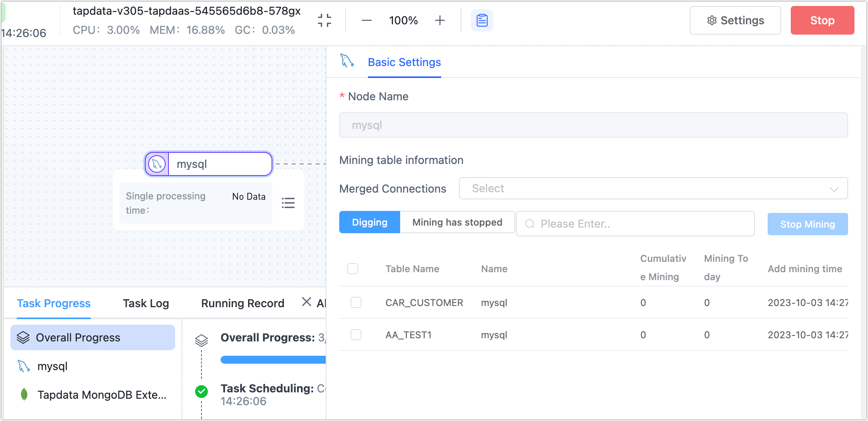This screenshot has width=868, height=421.
Task: Check the AA_TEST1 row checkbox
Action: (356, 335)
